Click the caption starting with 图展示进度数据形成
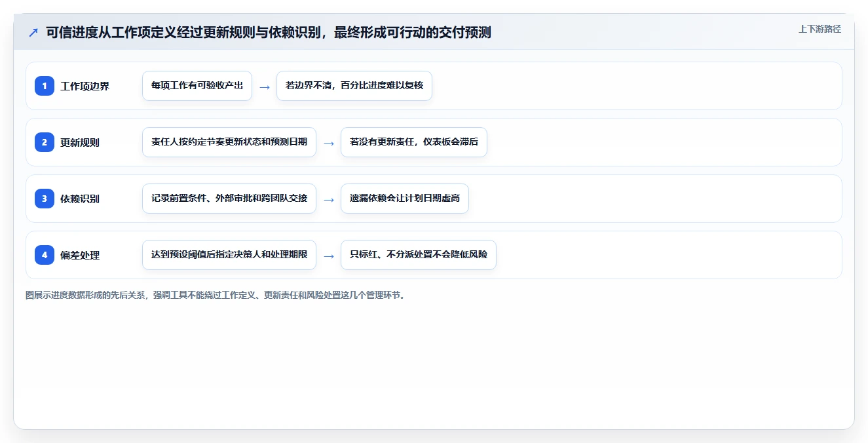Screen dimensions: 868x443 click(215, 295)
